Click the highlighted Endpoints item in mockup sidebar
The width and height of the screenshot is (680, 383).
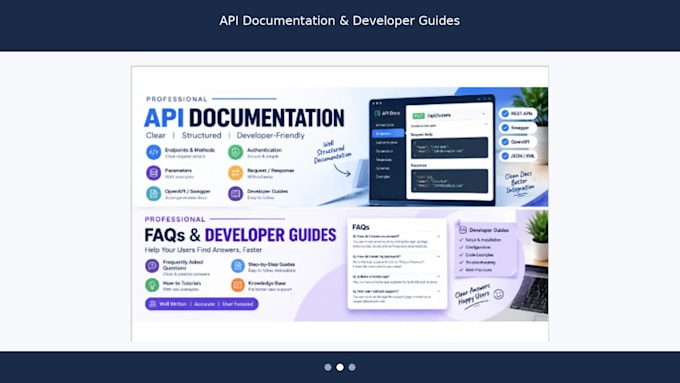click(388, 134)
